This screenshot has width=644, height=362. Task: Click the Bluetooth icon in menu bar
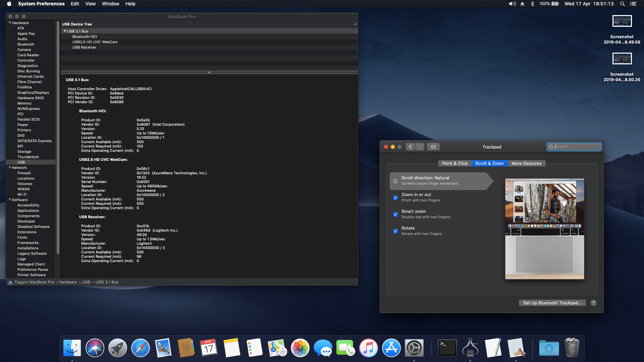[x=532, y=4]
